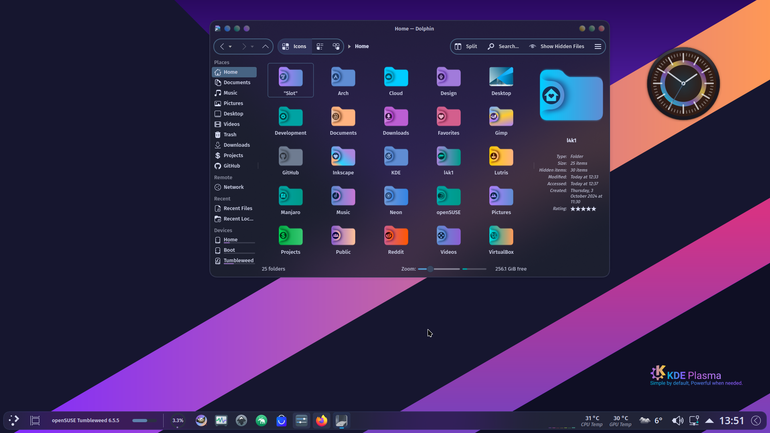Image resolution: width=770 pixels, height=433 pixels.
Task: Select the KDE folder icon
Action: tap(396, 157)
